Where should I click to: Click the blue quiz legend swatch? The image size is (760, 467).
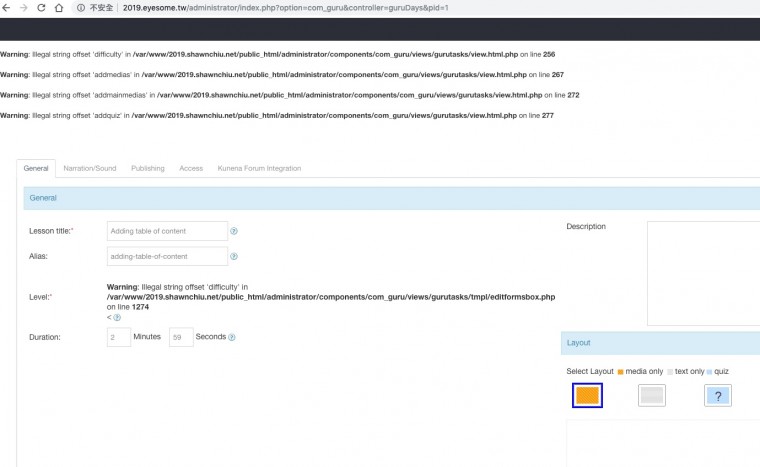709,372
